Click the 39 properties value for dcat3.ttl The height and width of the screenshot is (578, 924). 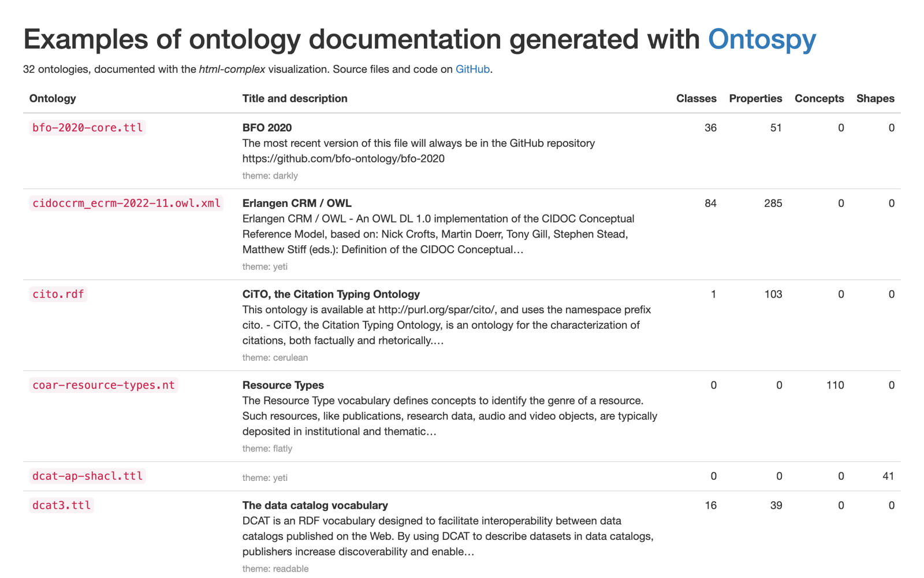(x=776, y=505)
